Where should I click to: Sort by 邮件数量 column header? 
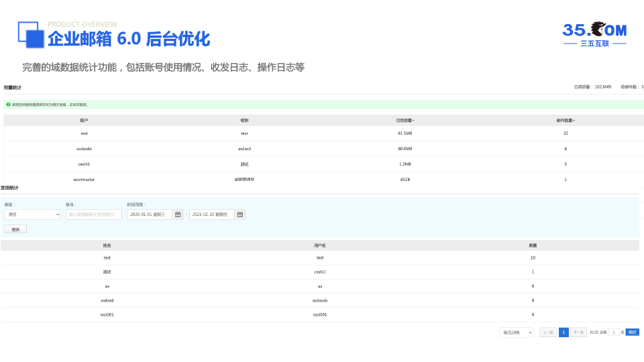pyautogui.click(x=566, y=121)
